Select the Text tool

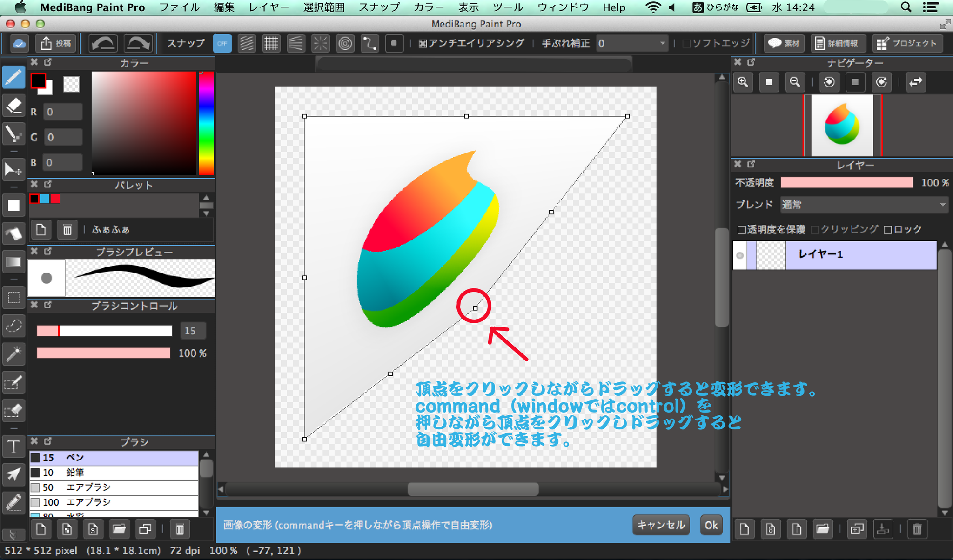coord(13,447)
